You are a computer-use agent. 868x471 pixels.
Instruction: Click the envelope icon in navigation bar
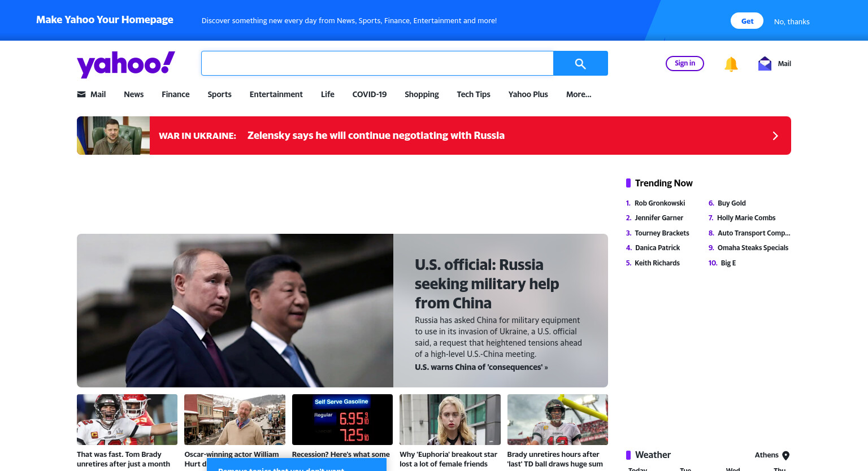coord(81,94)
